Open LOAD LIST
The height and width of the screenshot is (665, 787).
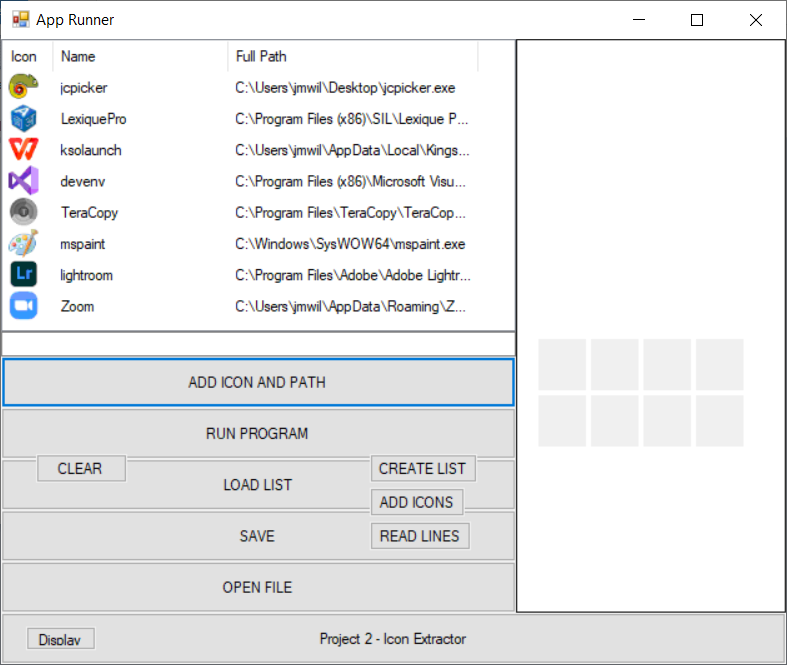click(257, 485)
